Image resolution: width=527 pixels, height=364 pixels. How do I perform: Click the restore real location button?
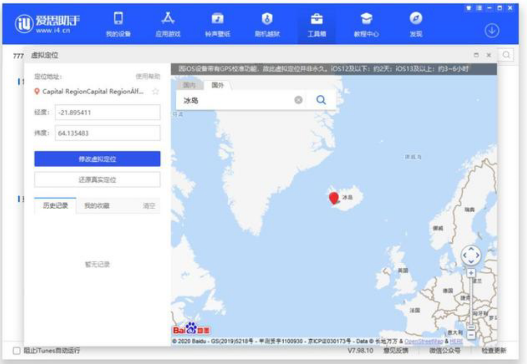[97, 180]
